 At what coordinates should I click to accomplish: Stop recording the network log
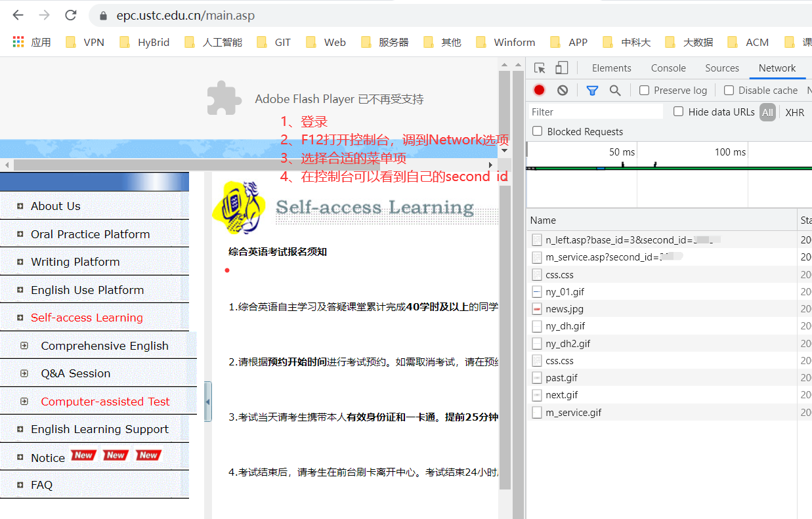point(539,90)
